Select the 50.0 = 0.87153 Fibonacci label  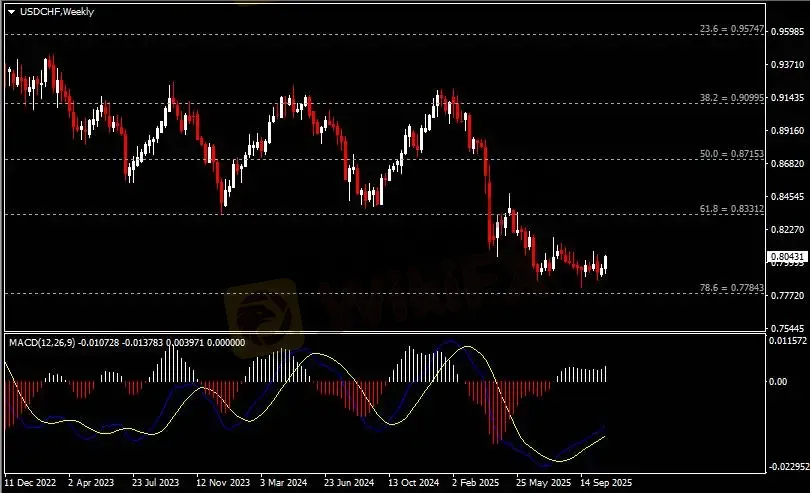click(731, 153)
